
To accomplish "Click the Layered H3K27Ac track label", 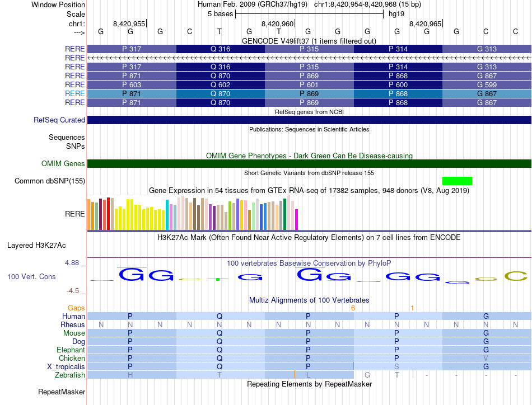I will coord(36,246).
